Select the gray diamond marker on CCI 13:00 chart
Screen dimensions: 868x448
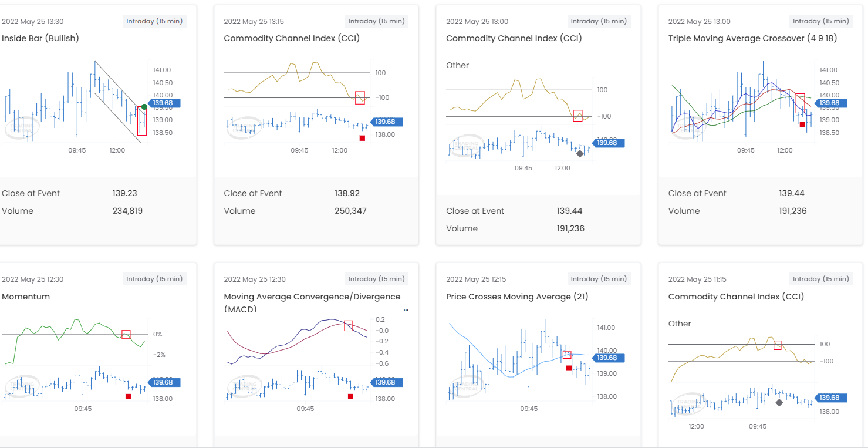pyautogui.click(x=579, y=153)
